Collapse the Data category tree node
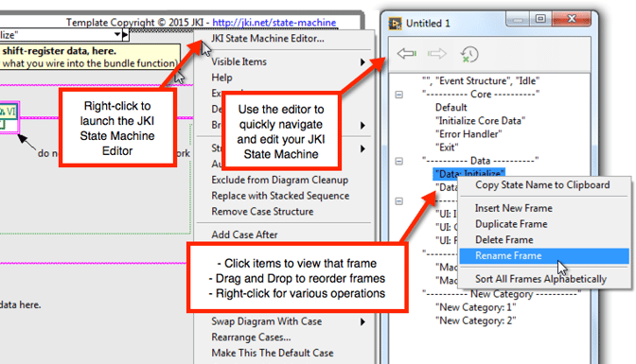The width and height of the screenshot is (636, 364). point(399,162)
